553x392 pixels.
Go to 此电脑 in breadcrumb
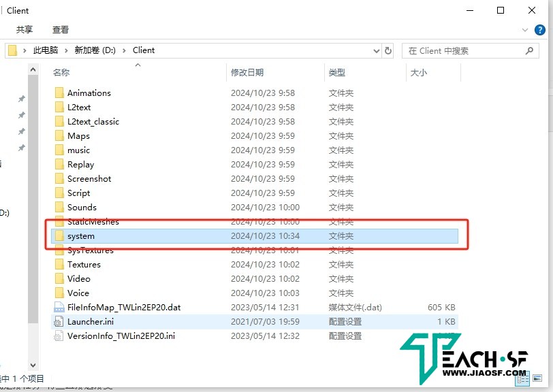(46, 50)
